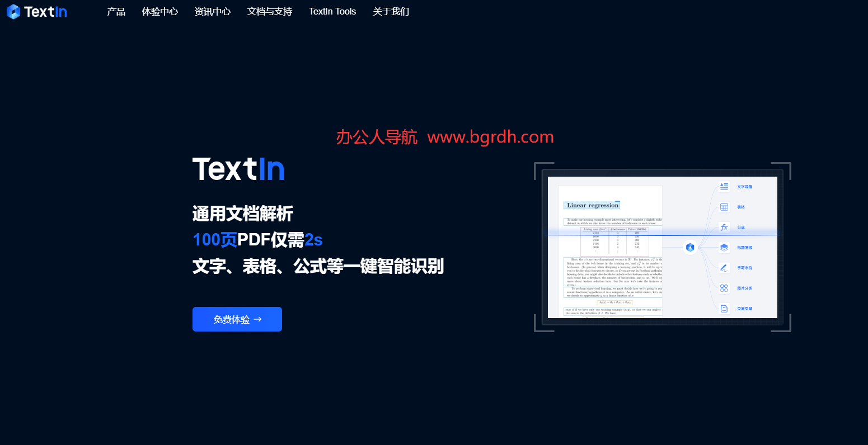Expand the 产品 navigation menu
The height and width of the screenshot is (445, 868).
click(116, 11)
